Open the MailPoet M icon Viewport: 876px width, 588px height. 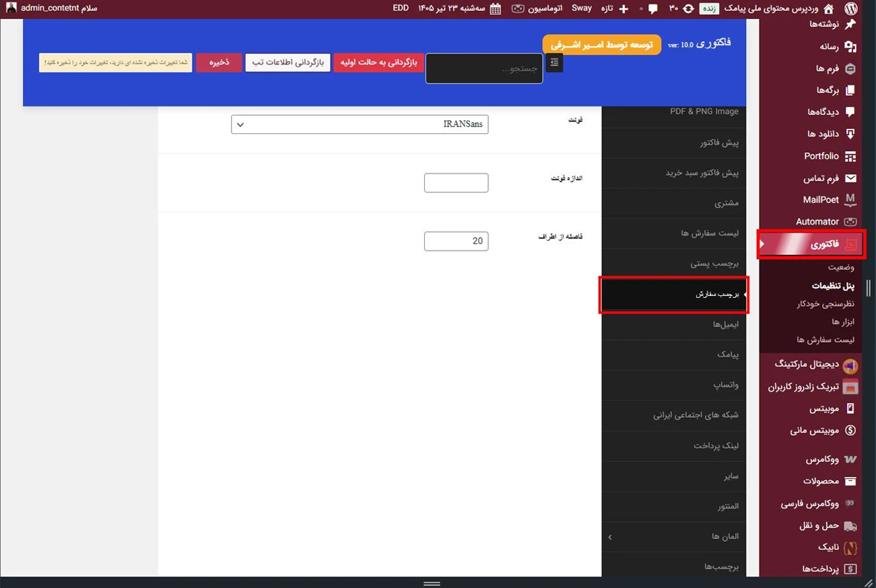tap(850, 199)
